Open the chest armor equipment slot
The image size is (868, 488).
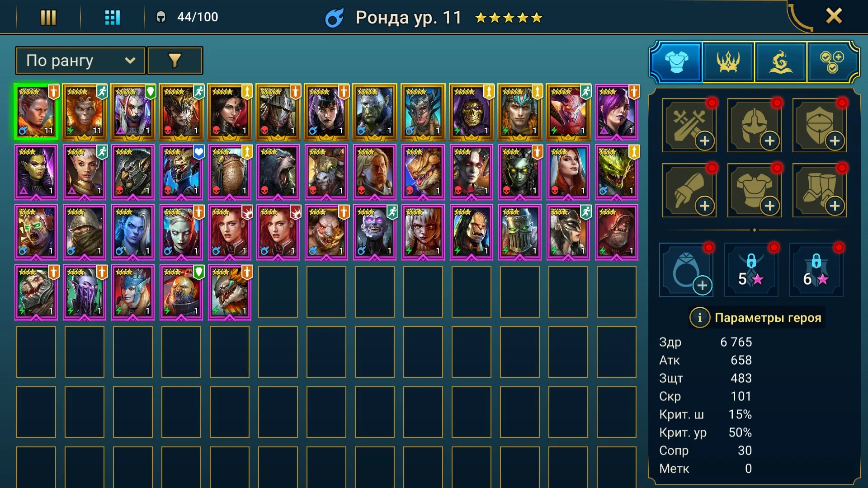pos(754,190)
